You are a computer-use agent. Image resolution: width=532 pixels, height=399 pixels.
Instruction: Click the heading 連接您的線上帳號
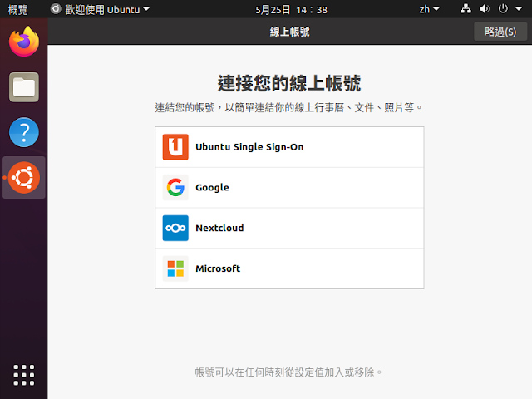(x=289, y=83)
